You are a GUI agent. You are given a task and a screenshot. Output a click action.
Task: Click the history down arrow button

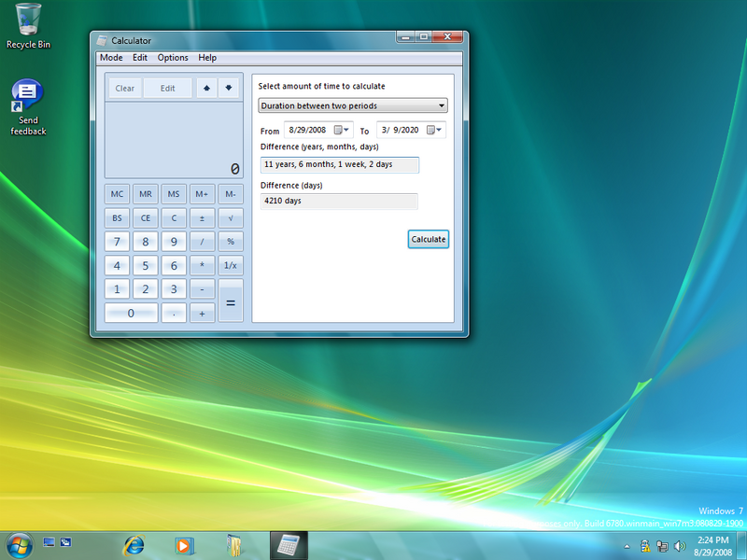[x=228, y=89]
